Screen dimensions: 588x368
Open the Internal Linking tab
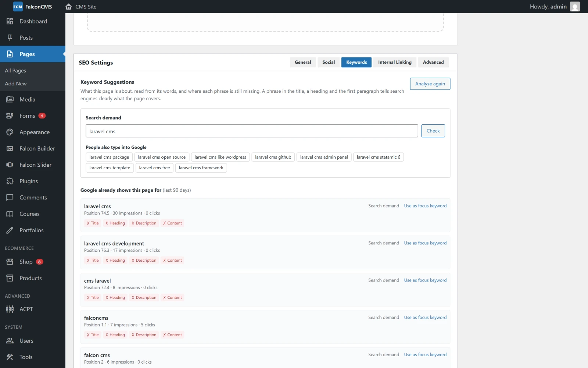395,62
